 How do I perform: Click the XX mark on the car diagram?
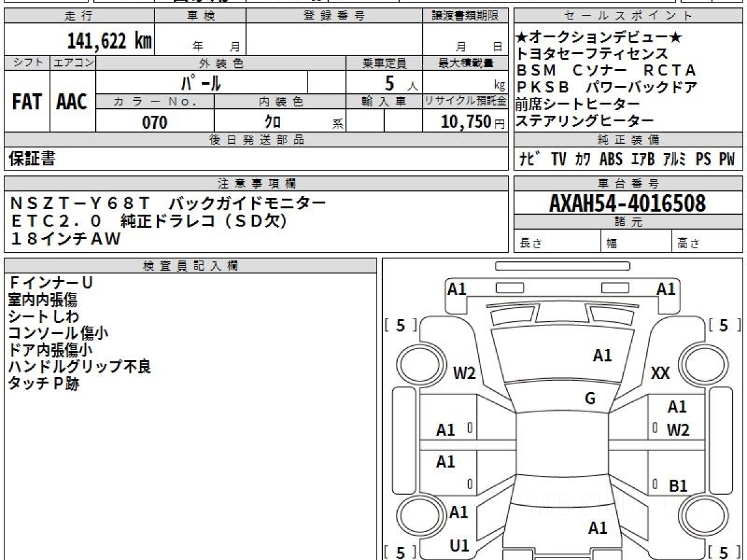660,373
